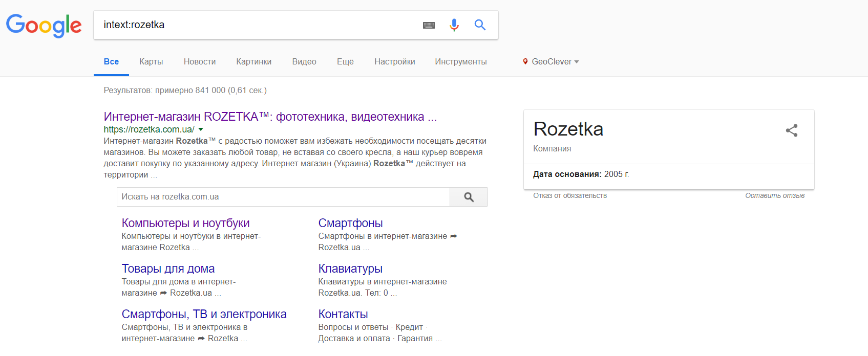Click the rozetka.com.ua site search button
868x356 pixels.
coord(469,197)
